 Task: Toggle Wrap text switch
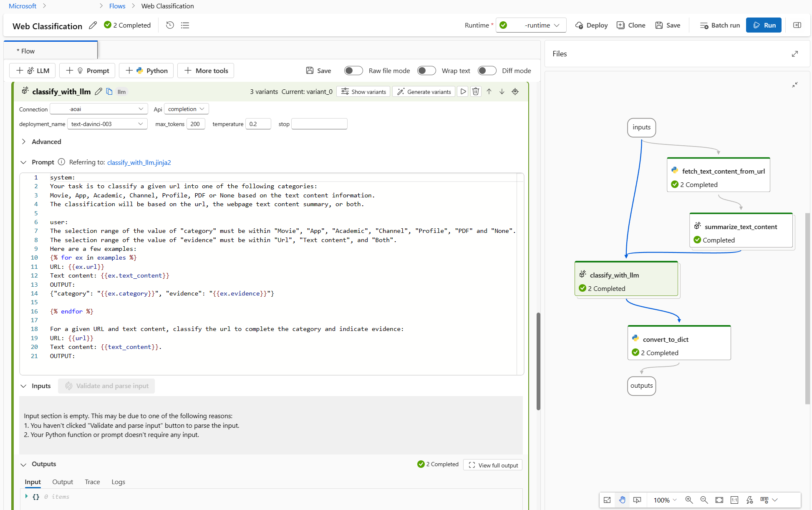(427, 71)
